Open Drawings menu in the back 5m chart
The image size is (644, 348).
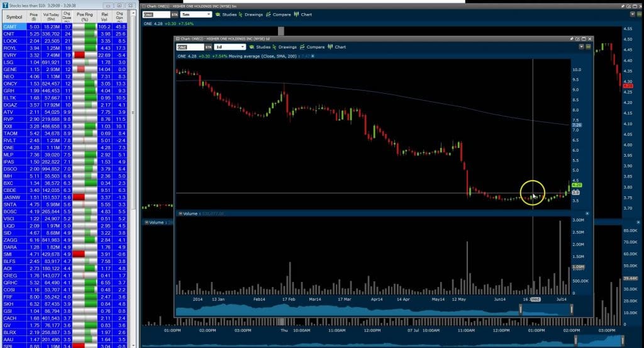coord(253,14)
